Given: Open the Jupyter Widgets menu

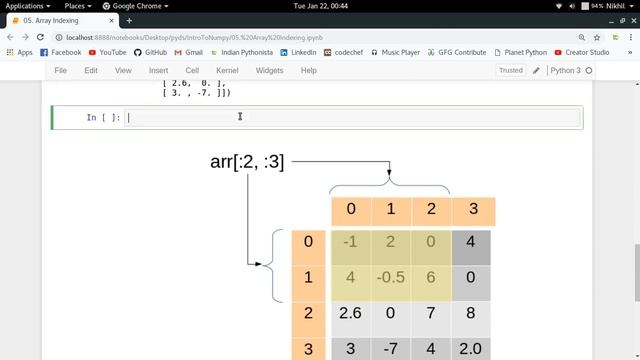Looking at the screenshot, I should point(269,70).
